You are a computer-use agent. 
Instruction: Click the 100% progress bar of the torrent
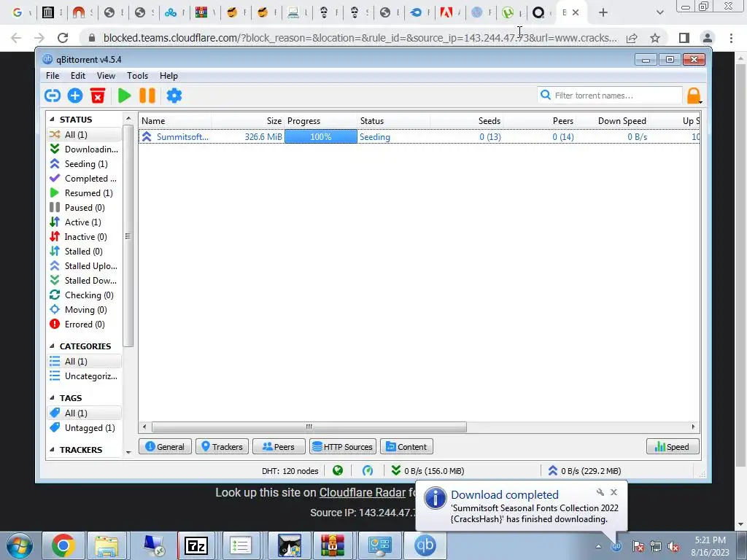(x=321, y=136)
